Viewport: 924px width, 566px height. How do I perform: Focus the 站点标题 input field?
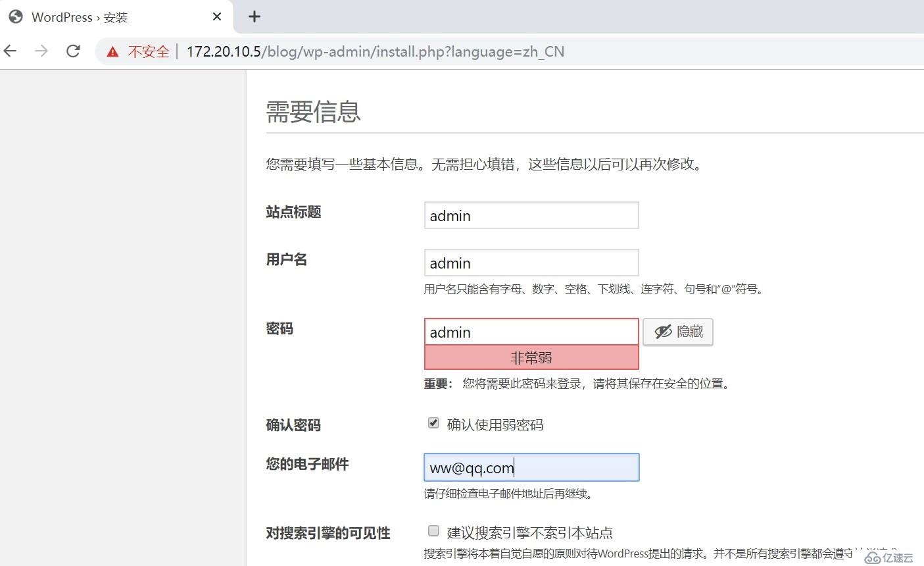531,215
